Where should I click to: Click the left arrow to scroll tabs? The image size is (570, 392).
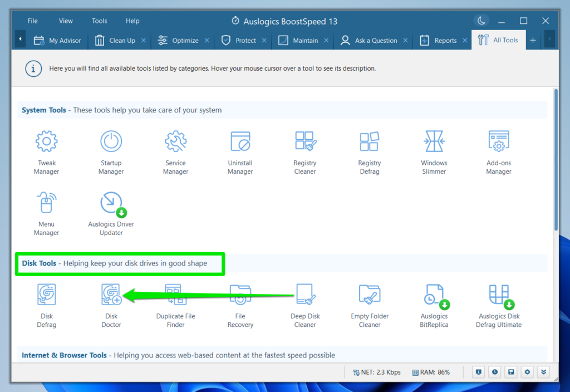[20, 40]
